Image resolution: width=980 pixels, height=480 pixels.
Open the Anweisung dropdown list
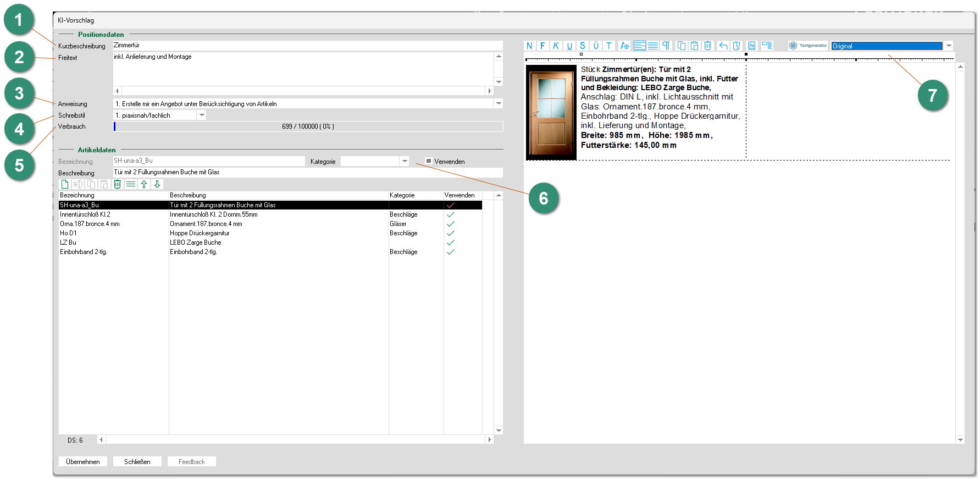(499, 103)
